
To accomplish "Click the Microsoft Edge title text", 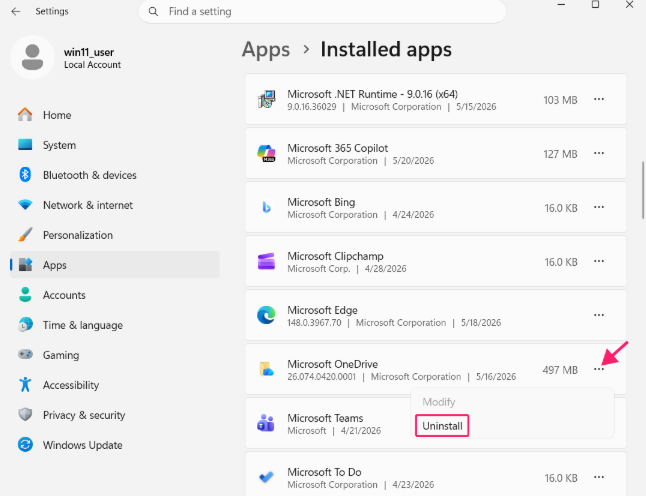I will pyautogui.click(x=322, y=310).
